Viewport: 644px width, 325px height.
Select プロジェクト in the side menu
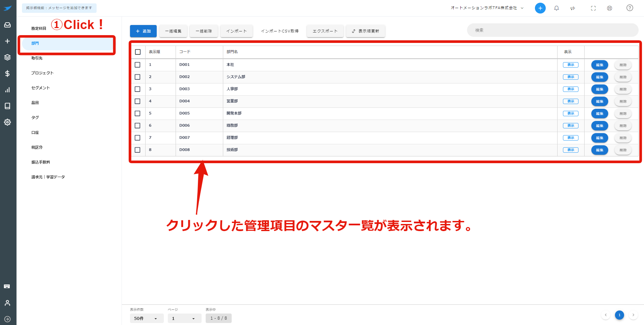tap(43, 73)
